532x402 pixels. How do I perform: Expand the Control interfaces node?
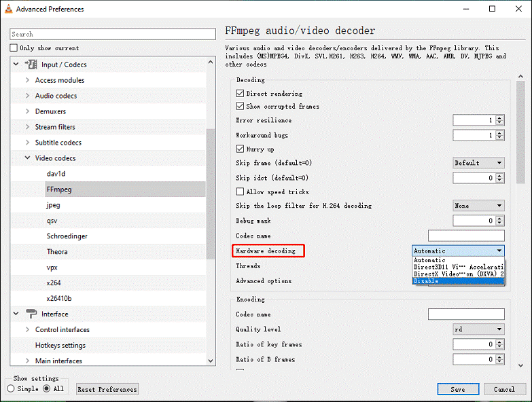pyautogui.click(x=27, y=329)
